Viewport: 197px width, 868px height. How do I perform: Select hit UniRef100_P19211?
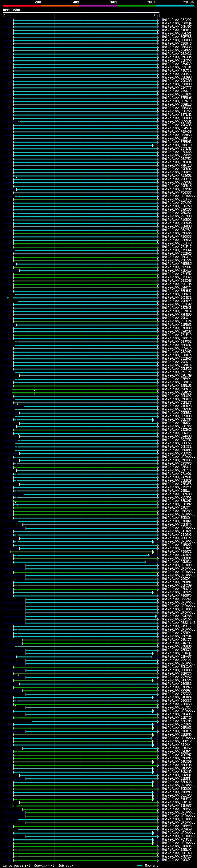tap(176, 487)
